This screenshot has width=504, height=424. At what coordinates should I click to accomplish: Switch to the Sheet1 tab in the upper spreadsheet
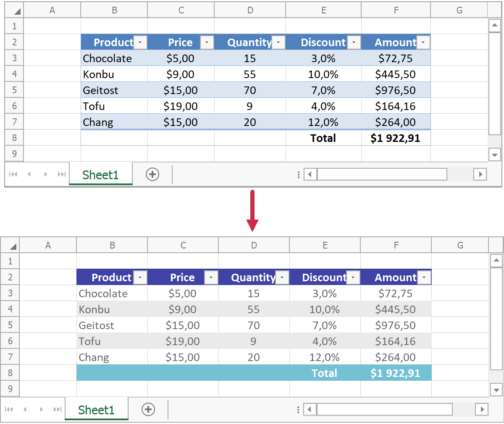(100, 175)
